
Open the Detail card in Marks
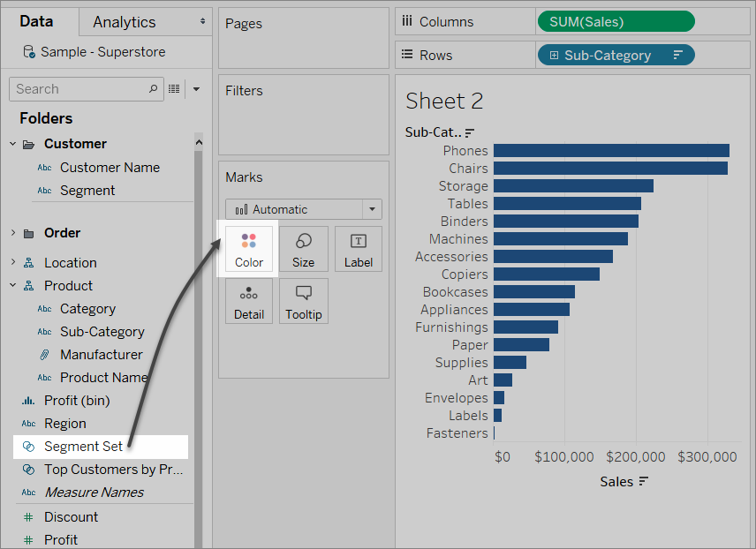pos(249,301)
